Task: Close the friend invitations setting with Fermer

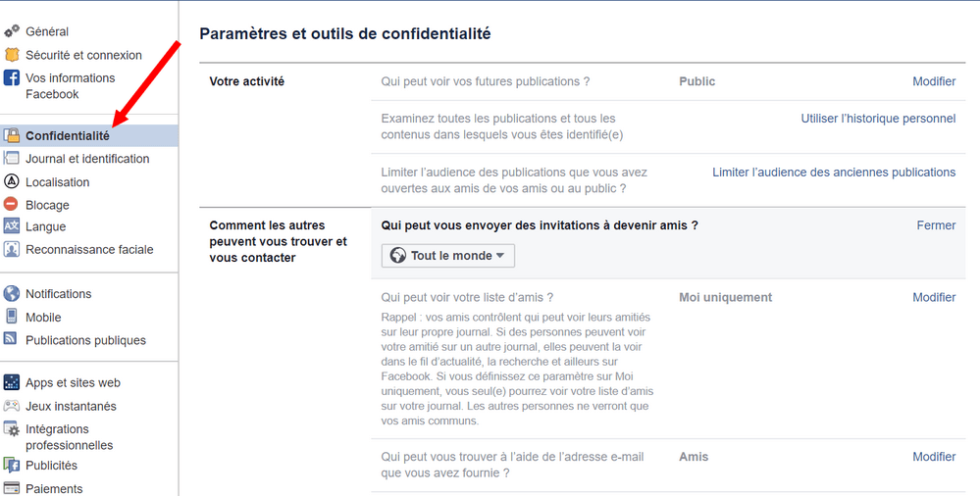Action: [x=936, y=224]
